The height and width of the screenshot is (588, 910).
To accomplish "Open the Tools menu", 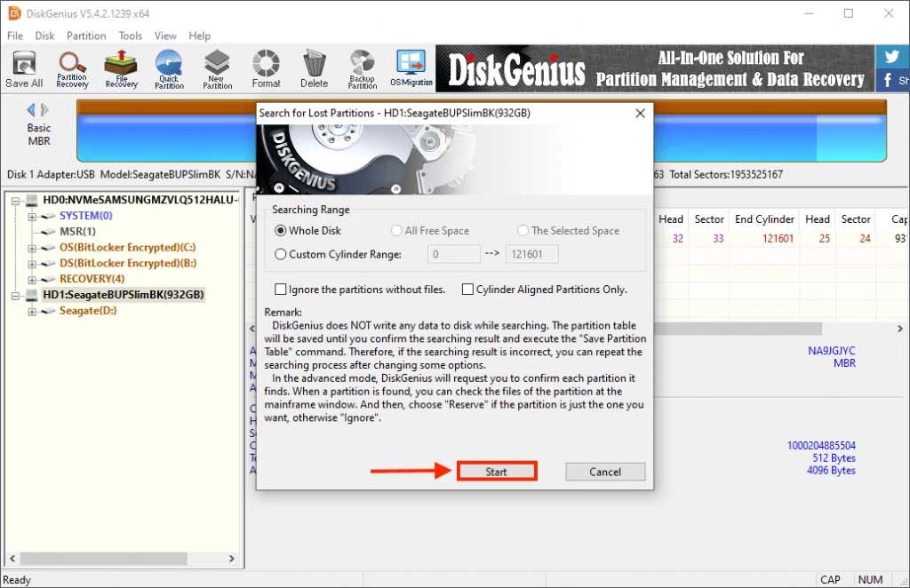I will (x=130, y=36).
